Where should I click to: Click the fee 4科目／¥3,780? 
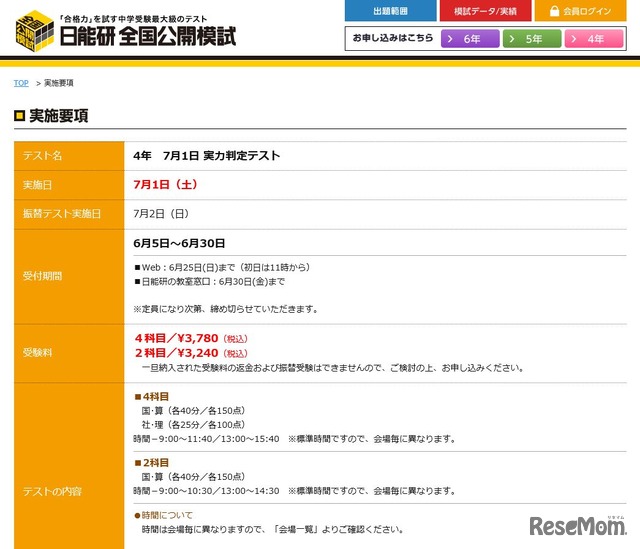[191, 338]
